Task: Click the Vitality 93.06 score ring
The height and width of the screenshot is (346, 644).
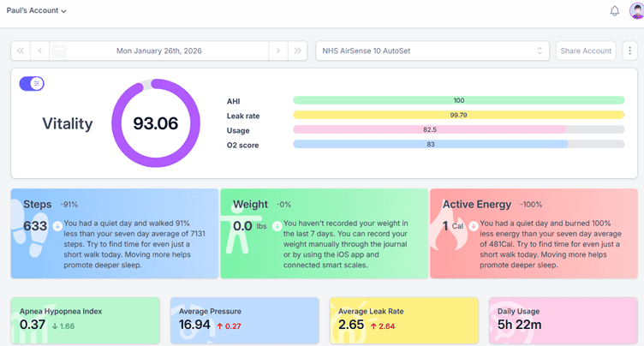Action: click(155, 123)
